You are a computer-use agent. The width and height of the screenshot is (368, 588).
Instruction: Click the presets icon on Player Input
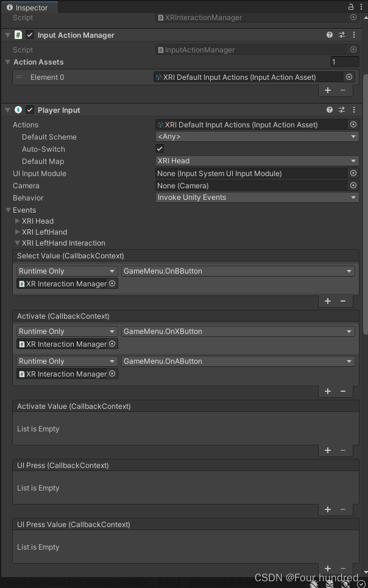pos(342,110)
